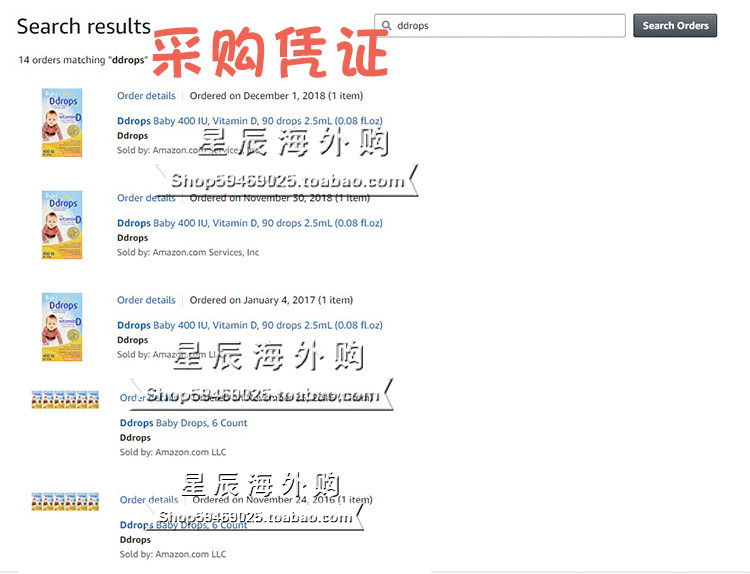The image size is (750, 574).
Task: Open Order details for January 4, 2017 order
Action: click(x=146, y=300)
